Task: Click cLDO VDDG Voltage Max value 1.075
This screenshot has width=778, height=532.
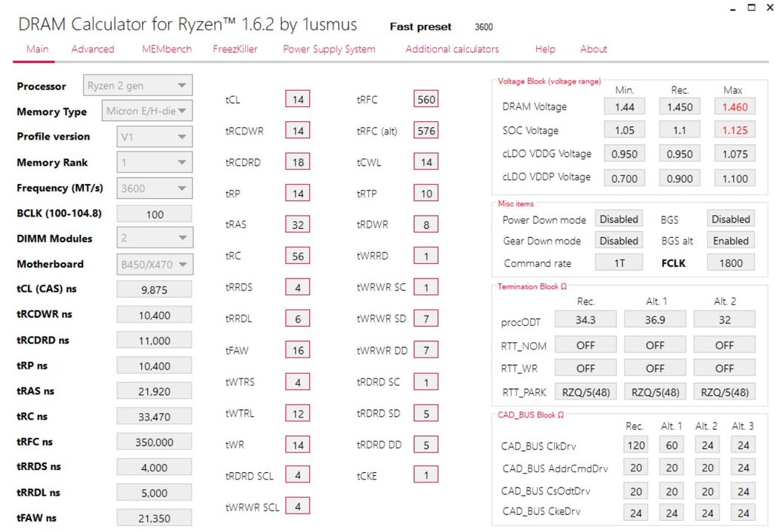Action: 735,154
